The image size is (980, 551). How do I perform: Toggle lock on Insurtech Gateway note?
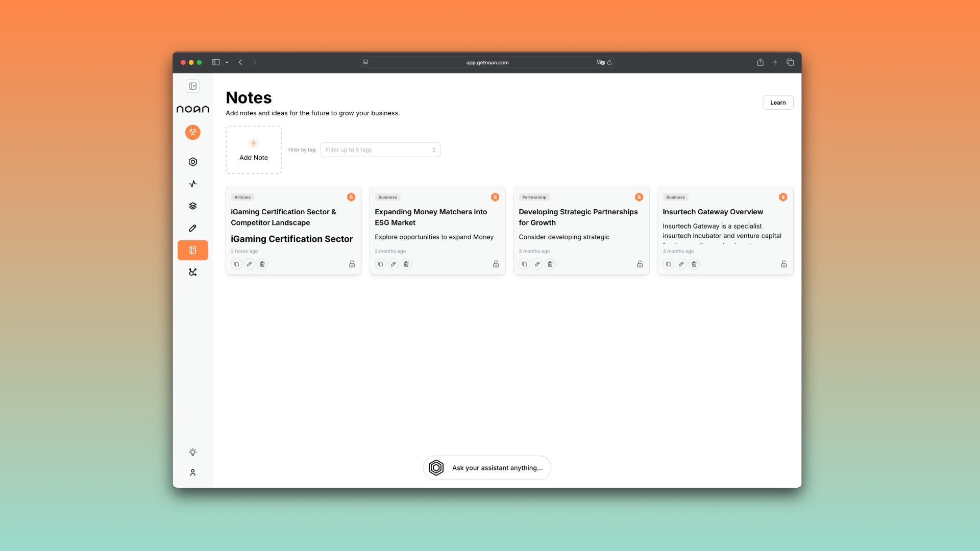click(783, 264)
